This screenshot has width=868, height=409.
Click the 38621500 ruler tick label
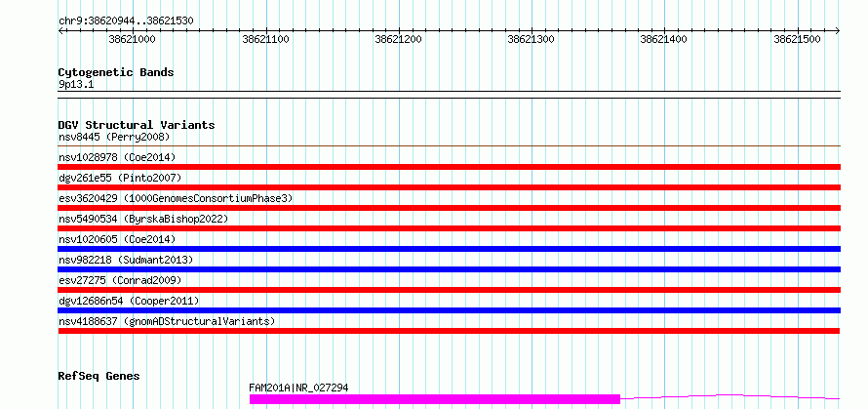(x=797, y=39)
